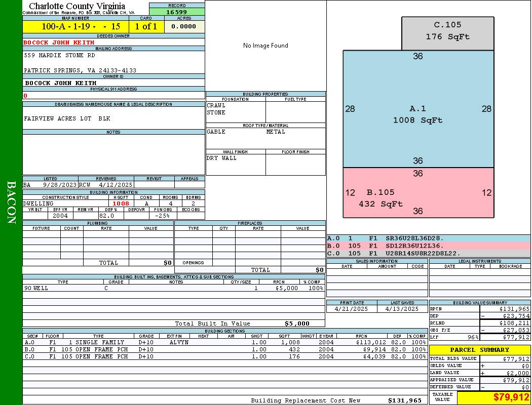Click section A.0 RPCN $113,012
This screenshot has width=532, height=405.
coord(371,342)
